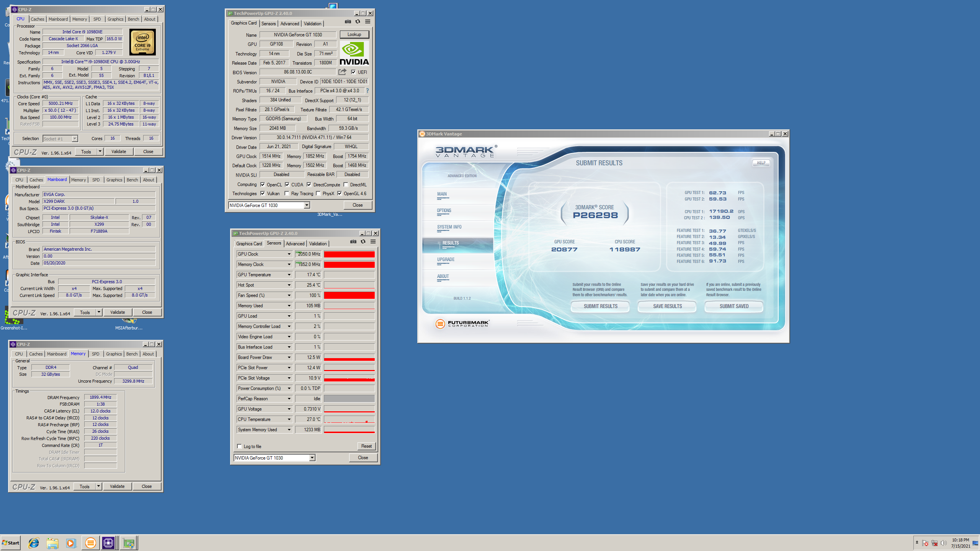The image size is (980, 551).
Task: Open Windows Explorer folder icon on taskbar
Action: tap(52, 543)
